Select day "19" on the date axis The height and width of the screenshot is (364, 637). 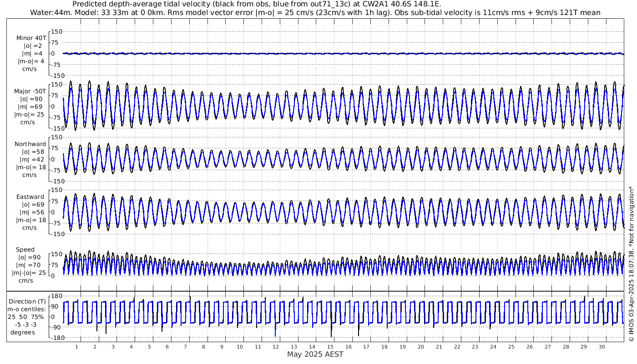coord(403,347)
